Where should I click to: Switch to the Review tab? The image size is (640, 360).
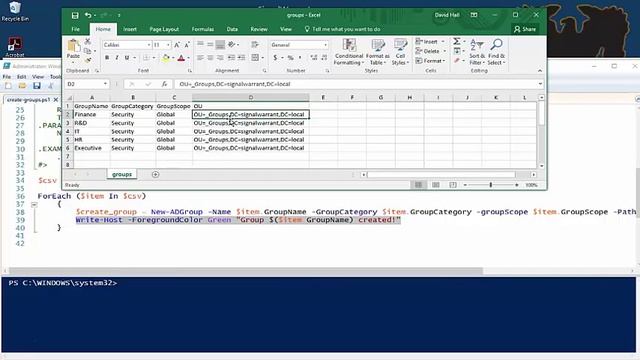coord(259,29)
